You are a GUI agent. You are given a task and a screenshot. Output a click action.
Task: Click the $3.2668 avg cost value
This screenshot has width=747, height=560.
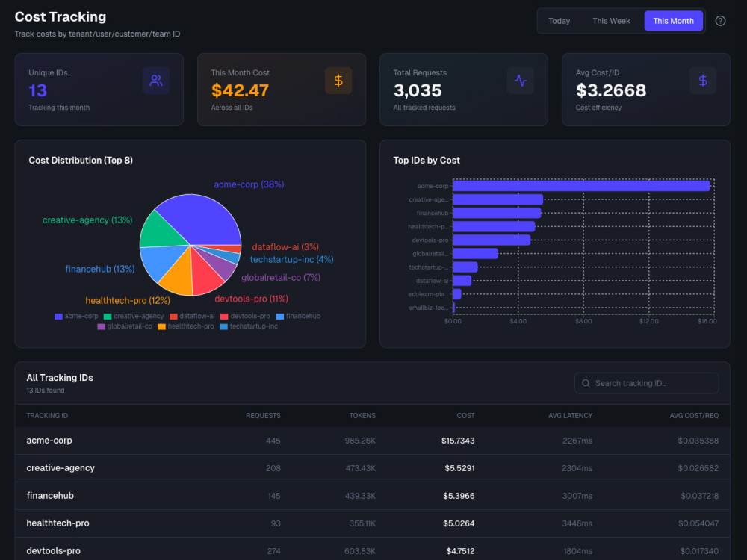[611, 90]
